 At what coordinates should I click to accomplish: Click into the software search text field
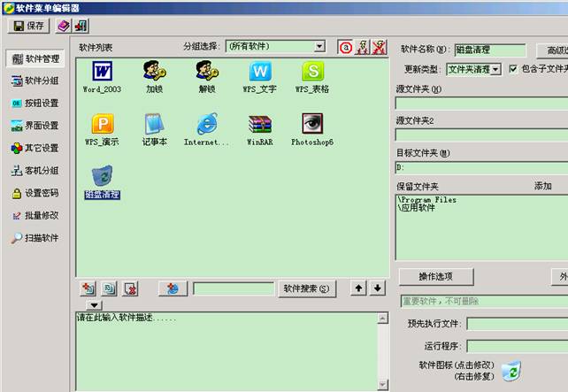coord(234,288)
